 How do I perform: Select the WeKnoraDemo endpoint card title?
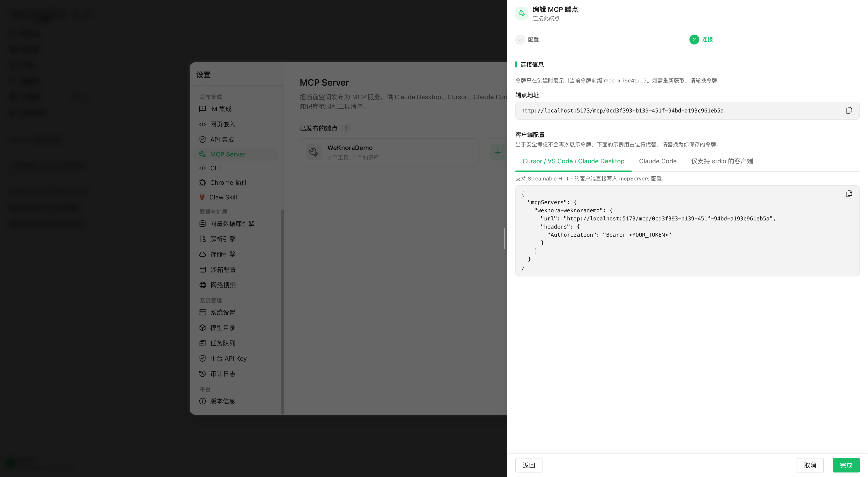350,148
